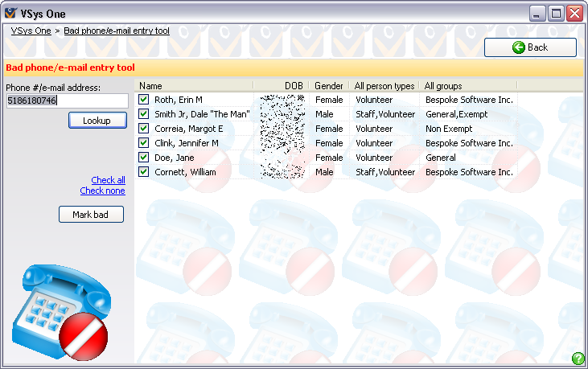The width and height of the screenshot is (588, 369).
Task: Uncheck the Roth, Erin M checkbox
Action: coord(144,100)
